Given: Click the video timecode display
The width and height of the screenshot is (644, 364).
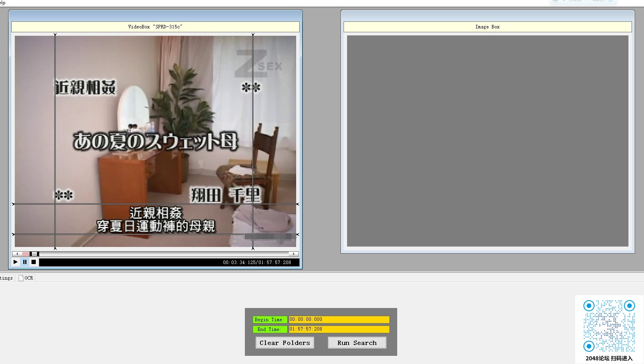Looking at the screenshot, I should pos(257,262).
